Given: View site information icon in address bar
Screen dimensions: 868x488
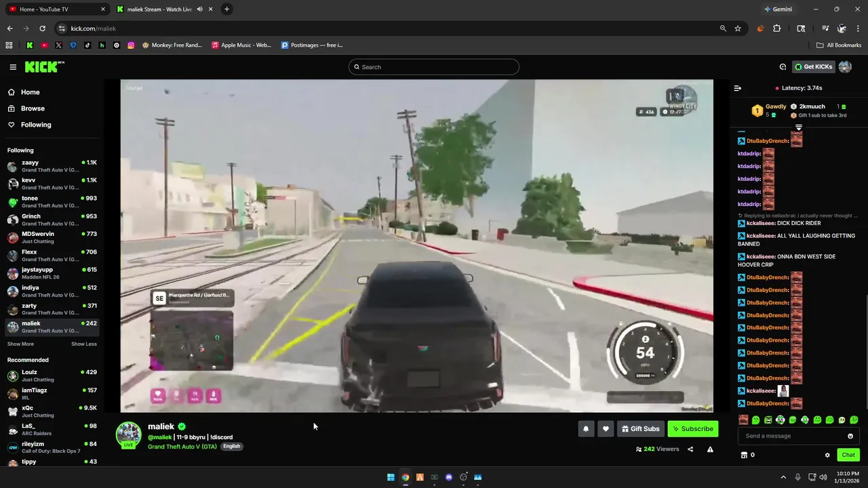Looking at the screenshot, I should pyautogui.click(x=62, y=28).
